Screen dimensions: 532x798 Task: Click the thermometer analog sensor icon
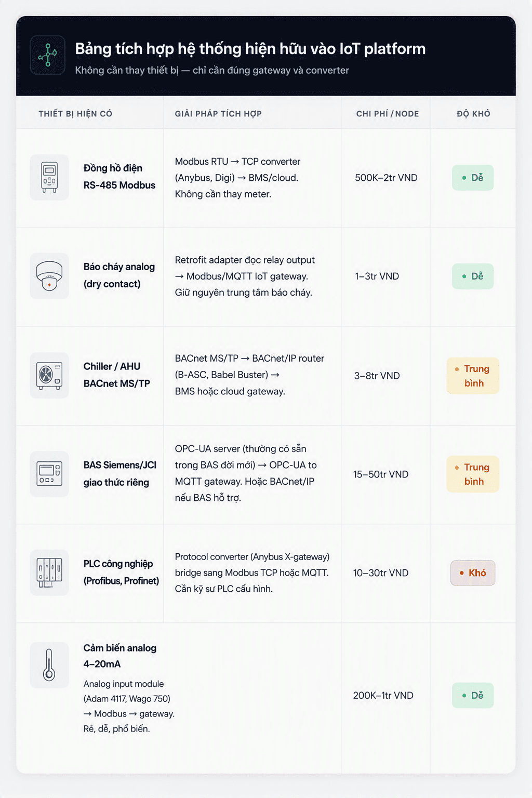[x=49, y=665]
